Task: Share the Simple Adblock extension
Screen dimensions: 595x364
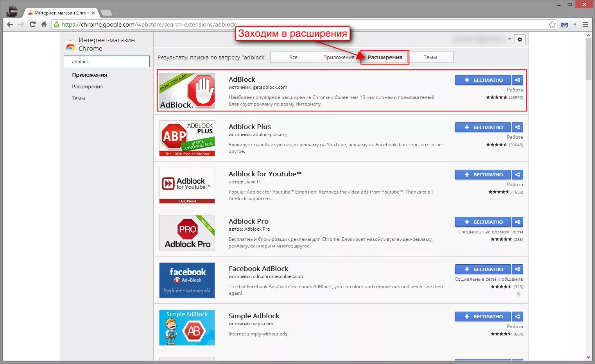Action: [517, 317]
